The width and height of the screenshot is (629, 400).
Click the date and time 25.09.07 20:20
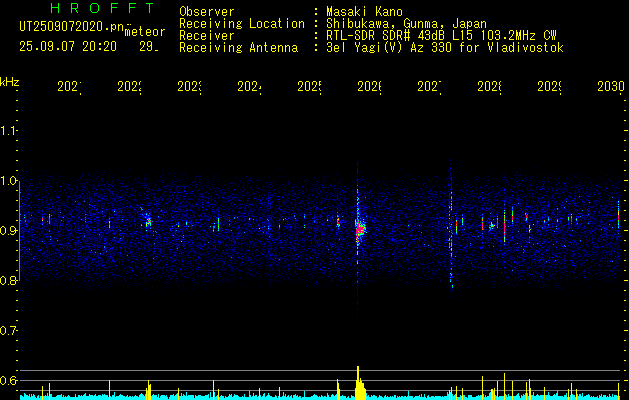click(68, 47)
